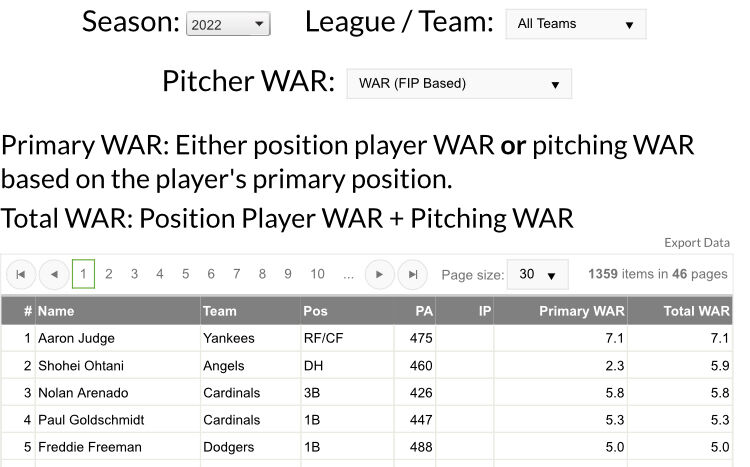Image resolution: width=750 pixels, height=467 pixels.
Task: Sort by Primary WAR column header
Action: pos(582,311)
